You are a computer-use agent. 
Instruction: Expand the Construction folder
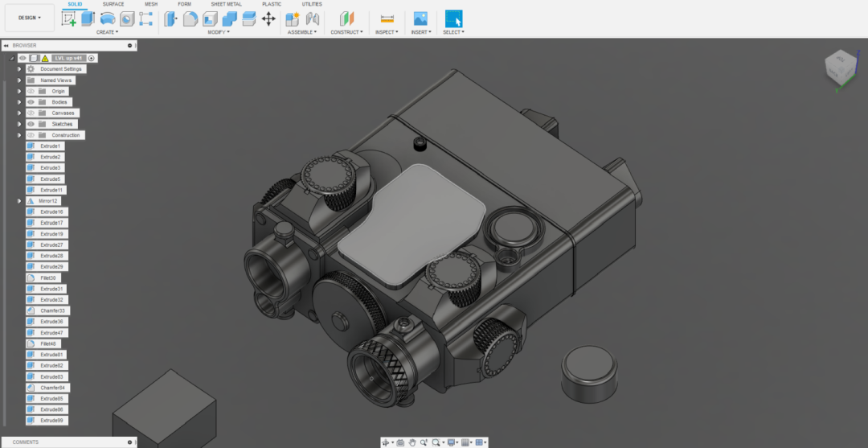(x=19, y=135)
